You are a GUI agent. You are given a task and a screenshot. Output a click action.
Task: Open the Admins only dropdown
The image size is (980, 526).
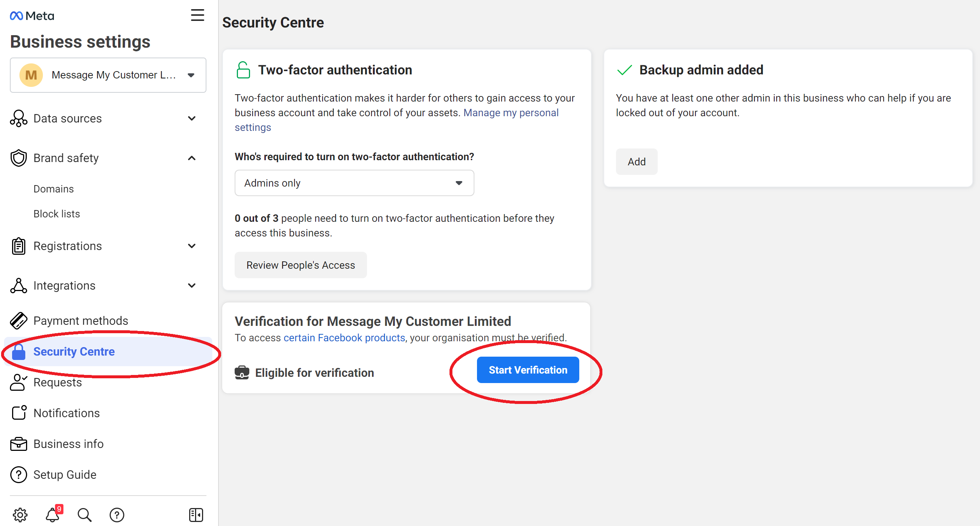(x=354, y=183)
